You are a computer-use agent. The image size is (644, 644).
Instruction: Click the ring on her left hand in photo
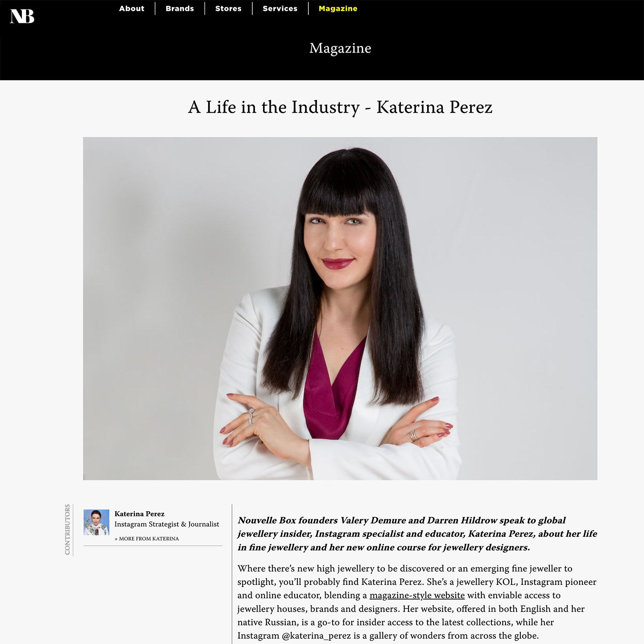point(413,436)
